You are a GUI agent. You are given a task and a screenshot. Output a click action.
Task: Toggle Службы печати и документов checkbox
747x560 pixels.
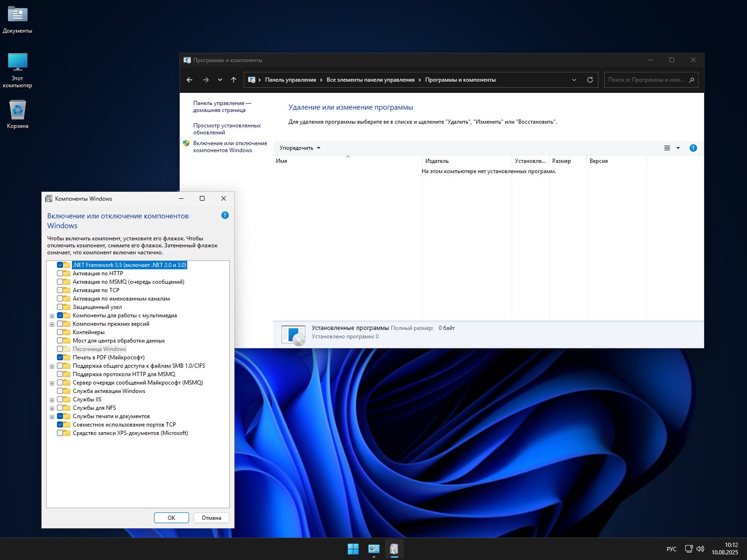(60, 416)
